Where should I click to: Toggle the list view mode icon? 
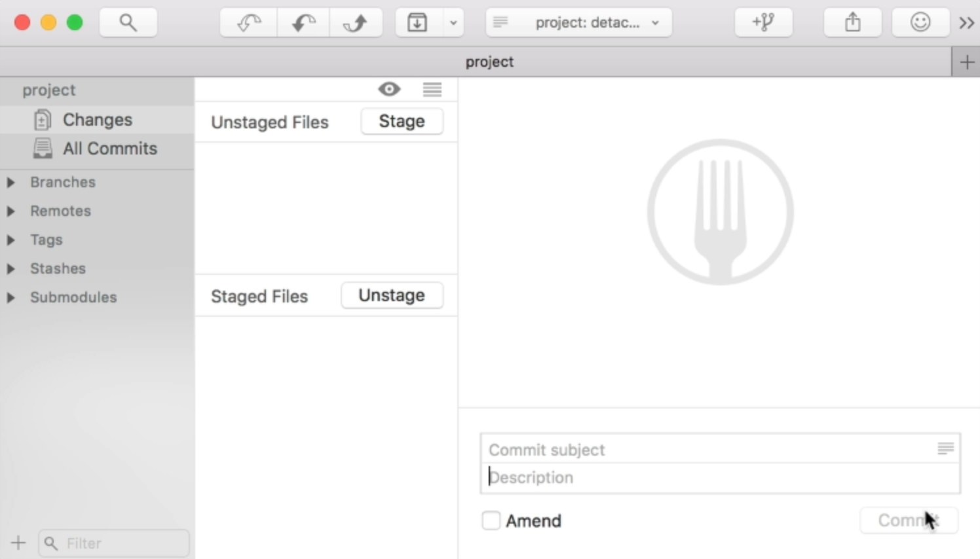[x=432, y=89]
